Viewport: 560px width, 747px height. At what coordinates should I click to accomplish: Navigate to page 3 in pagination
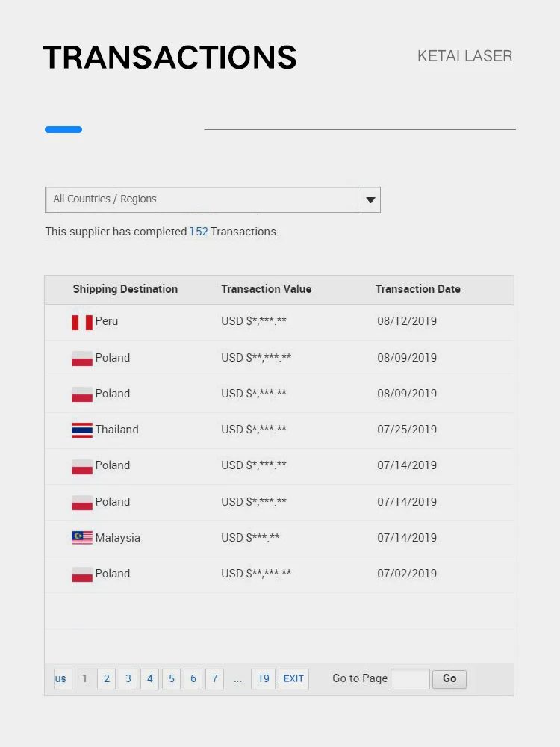(128, 678)
